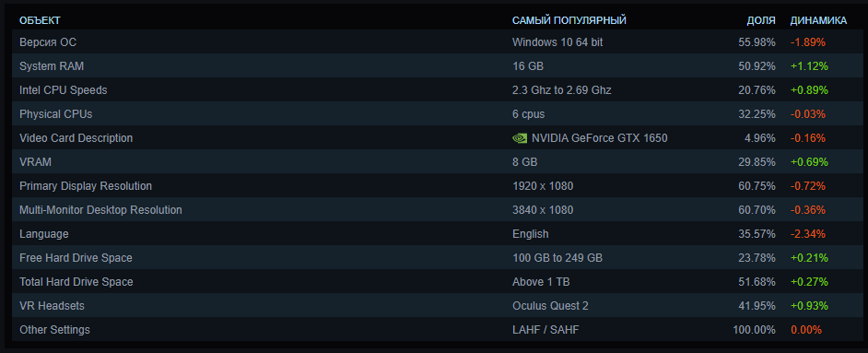Click the ДИНАМИКА column header
The width and height of the screenshot is (868, 353).
[818, 20]
